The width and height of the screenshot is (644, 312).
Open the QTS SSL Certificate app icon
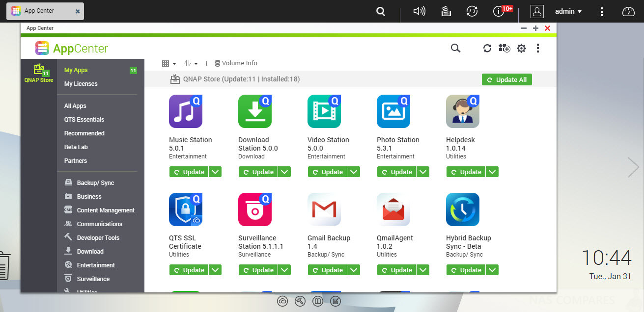(186, 209)
